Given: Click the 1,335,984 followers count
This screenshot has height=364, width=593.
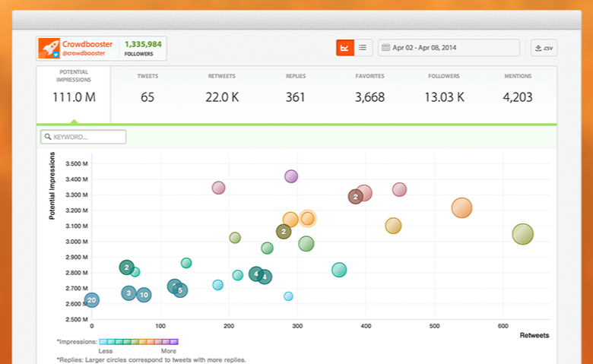Looking at the screenshot, I should (143, 44).
